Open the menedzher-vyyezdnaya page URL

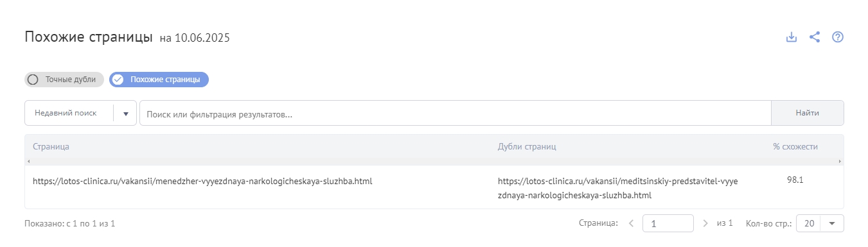click(202, 182)
